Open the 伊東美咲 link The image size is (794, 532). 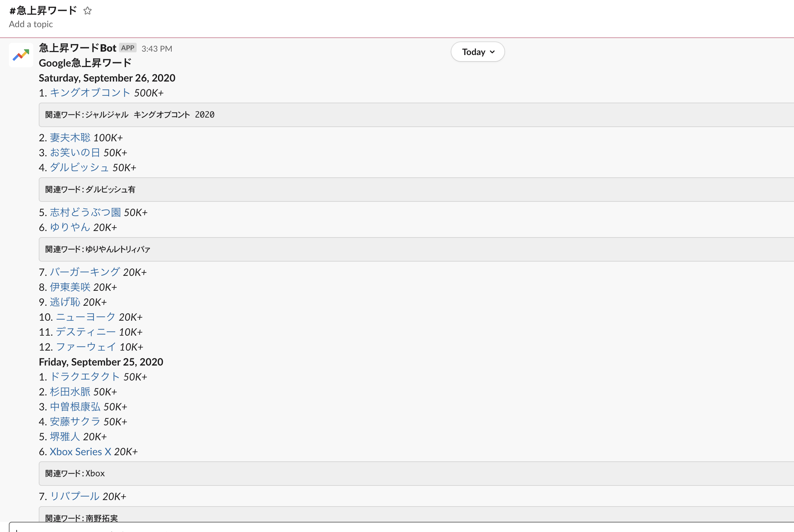coord(70,287)
